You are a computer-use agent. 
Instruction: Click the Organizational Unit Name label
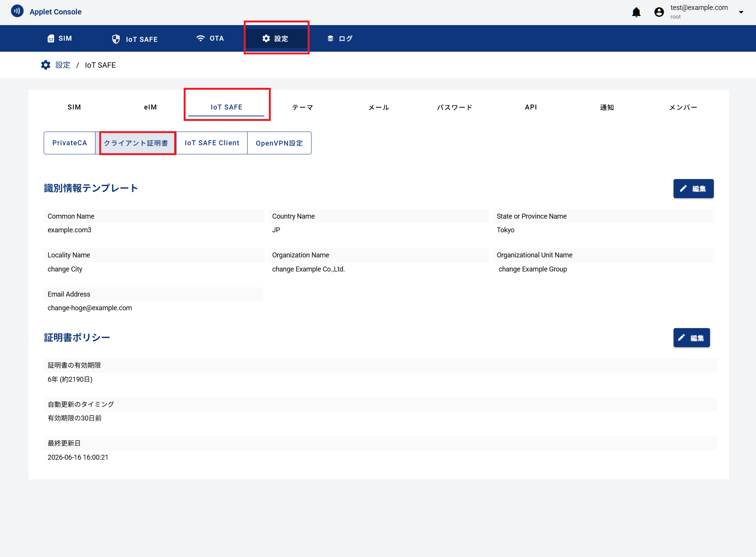(534, 255)
